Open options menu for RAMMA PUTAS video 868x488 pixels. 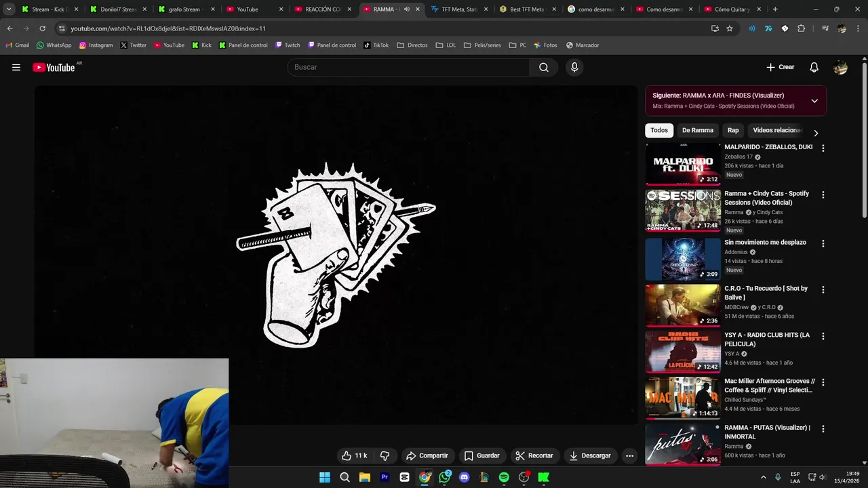coord(823,429)
